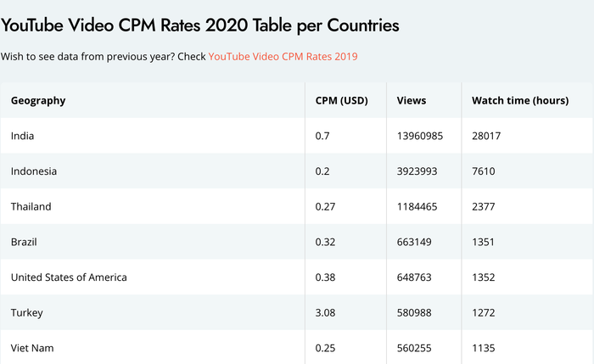Click the Turkey geography cell

coord(27,313)
